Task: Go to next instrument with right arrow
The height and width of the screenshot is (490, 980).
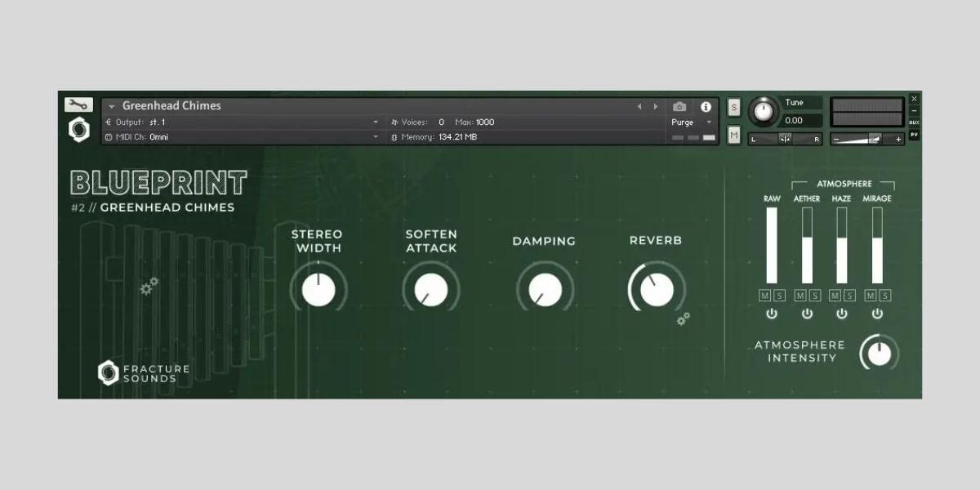Action: (x=655, y=106)
